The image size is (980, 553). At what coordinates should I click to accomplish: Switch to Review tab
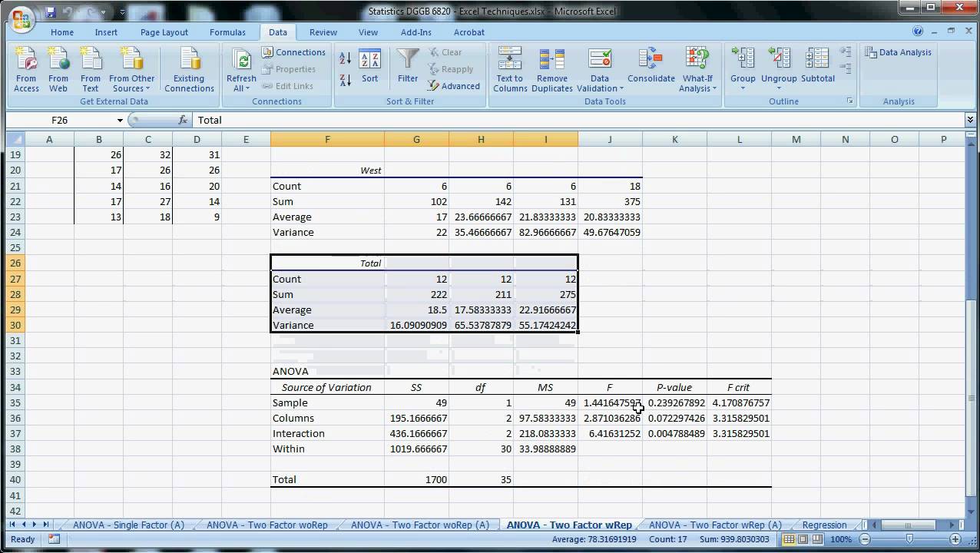[x=323, y=32]
